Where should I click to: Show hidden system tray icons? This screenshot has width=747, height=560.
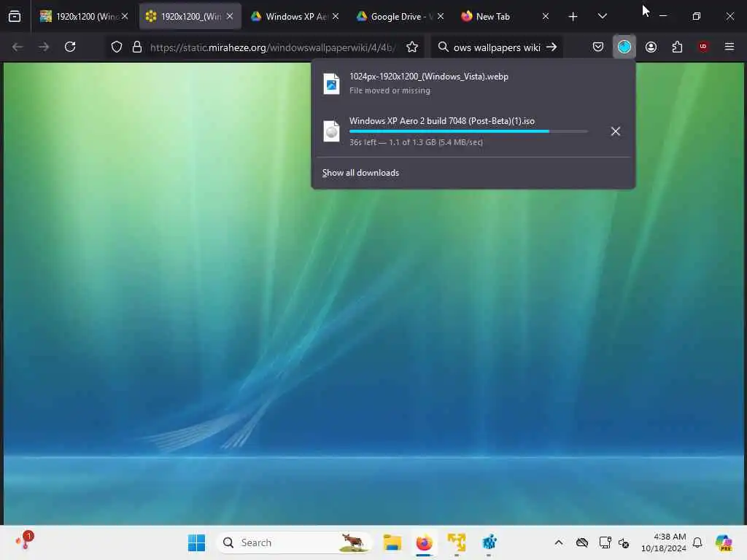click(x=559, y=542)
